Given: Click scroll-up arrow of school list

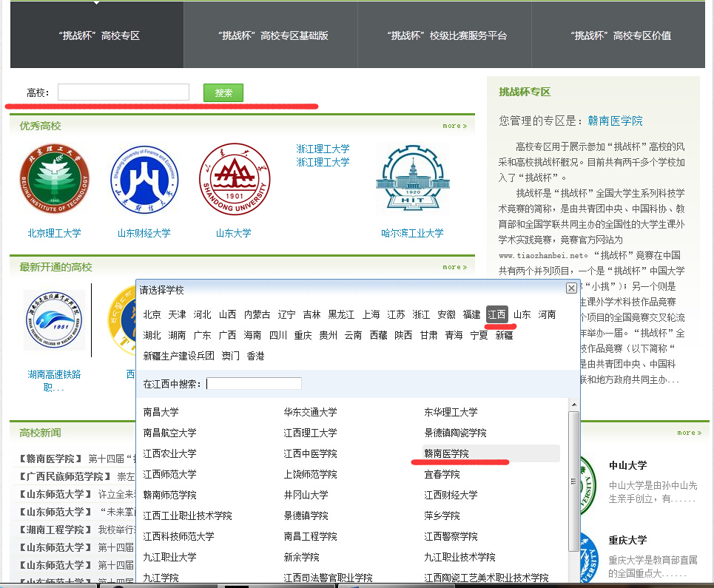Looking at the screenshot, I should tap(573, 404).
